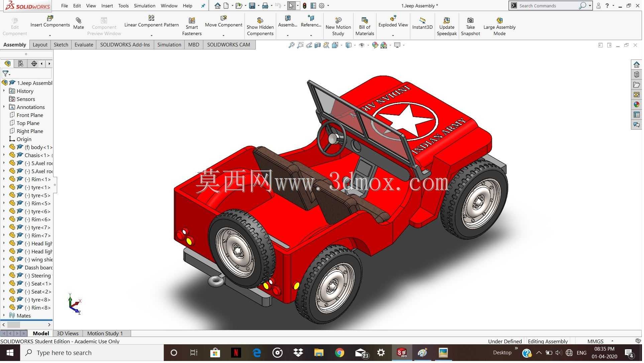Select the Sensors item in the tree
Viewport: 644px width, 363px height.
pyautogui.click(x=26, y=99)
